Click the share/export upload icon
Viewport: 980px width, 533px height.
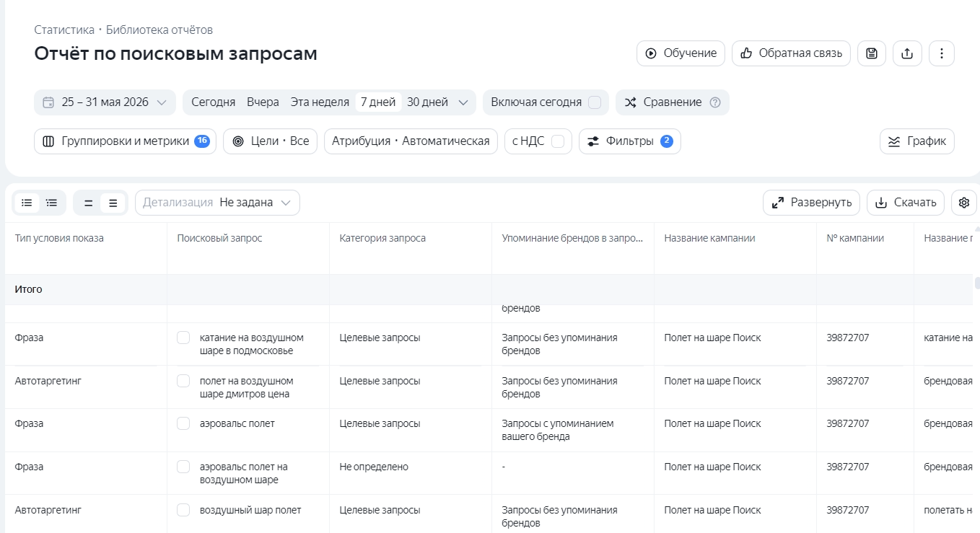tap(907, 53)
